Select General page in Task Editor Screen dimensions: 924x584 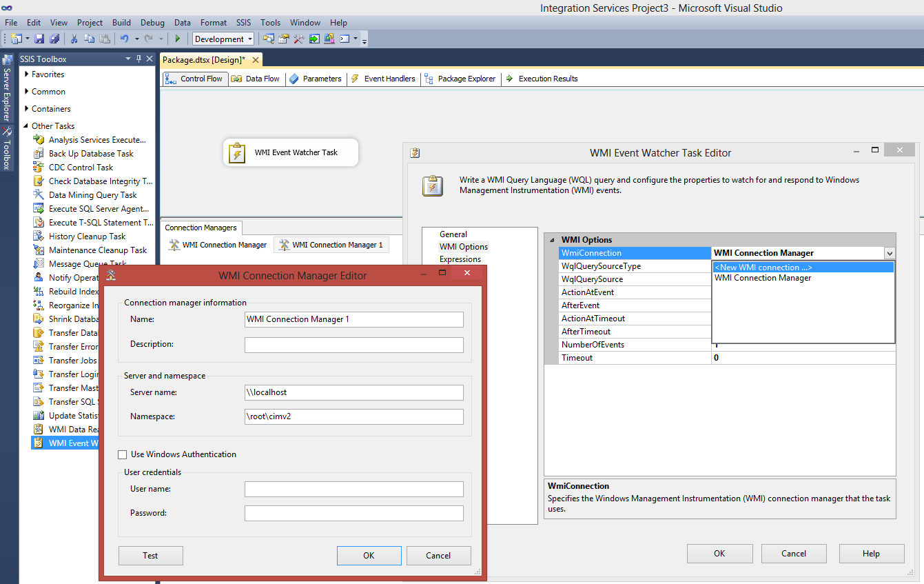pos(453,234)
